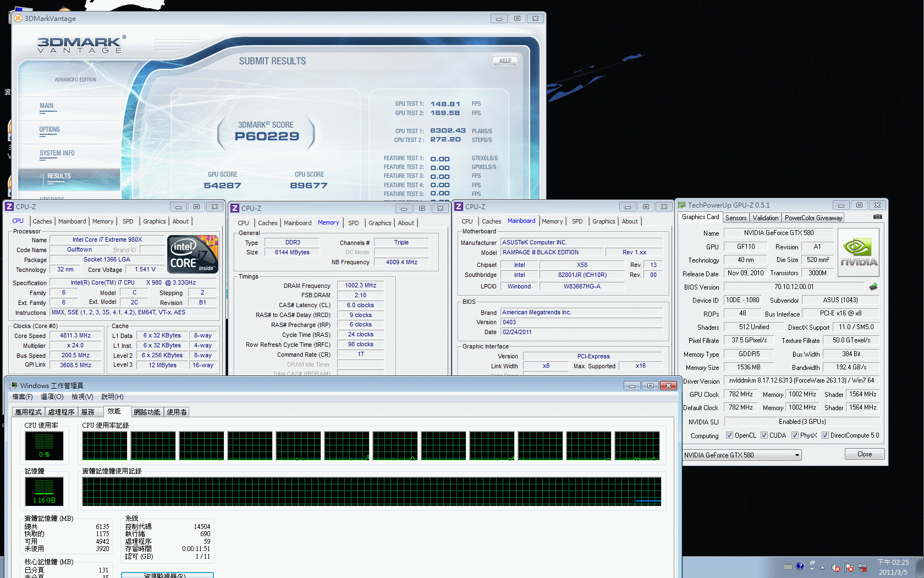
Task: Click the CPU usage meter in Task Manager
Action: (x=44, y=446)
